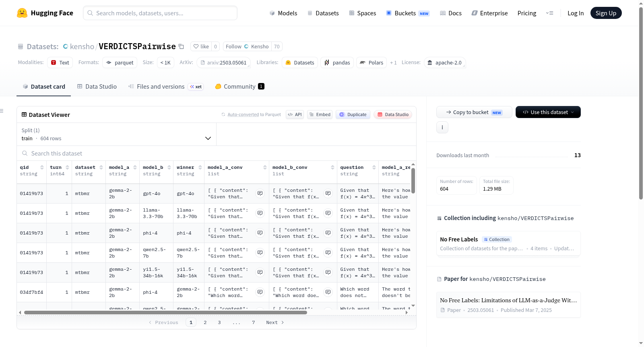Click the Sign Up button
Image resolution: width=644 pixels, height=347 pixels.
point(606,13)
